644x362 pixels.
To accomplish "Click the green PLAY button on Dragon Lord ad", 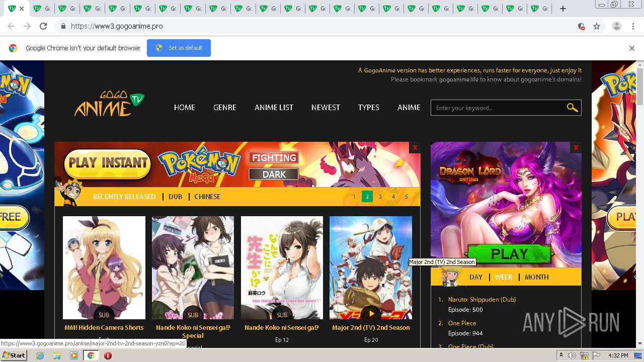I will coord(509,254).
